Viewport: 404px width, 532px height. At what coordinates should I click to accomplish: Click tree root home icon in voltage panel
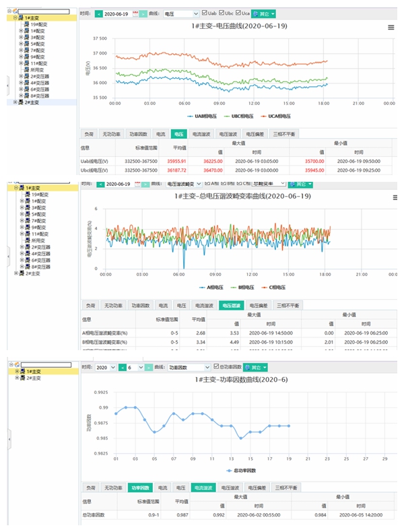(x=15, y=11)
